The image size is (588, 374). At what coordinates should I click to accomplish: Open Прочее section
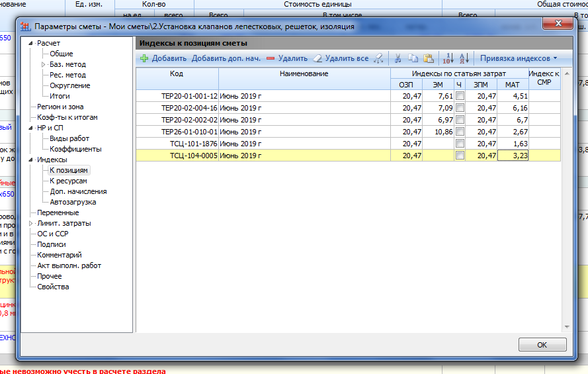(x=49, y=276)
